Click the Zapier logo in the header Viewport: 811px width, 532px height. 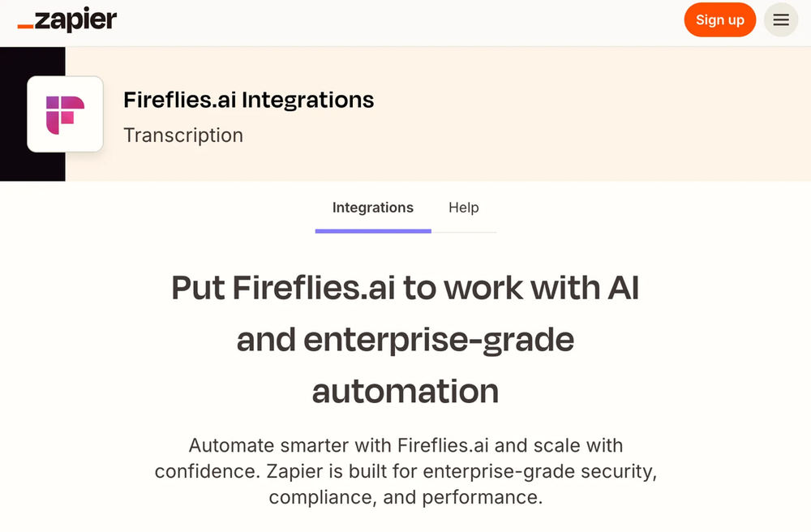[x=67, y=20]
